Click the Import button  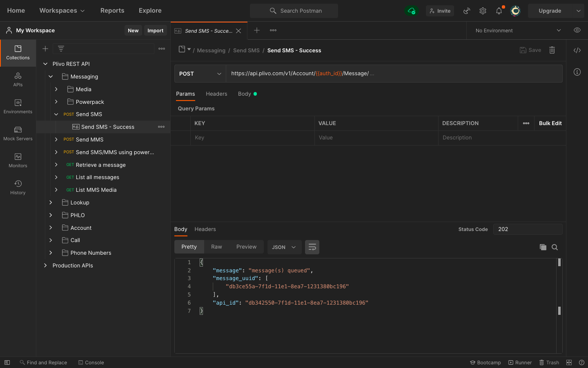[x=155, y=31]
